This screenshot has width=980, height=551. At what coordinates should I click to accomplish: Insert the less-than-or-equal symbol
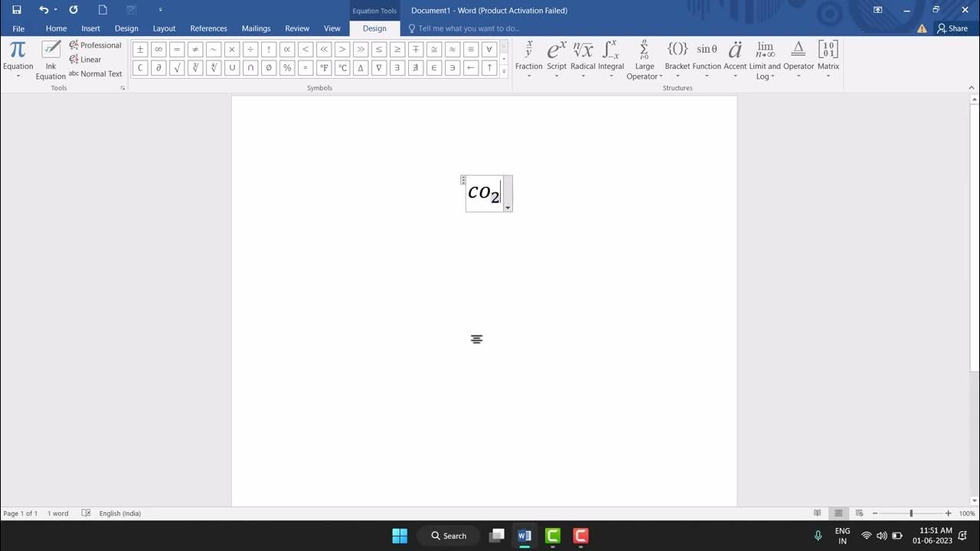(379, 49)
